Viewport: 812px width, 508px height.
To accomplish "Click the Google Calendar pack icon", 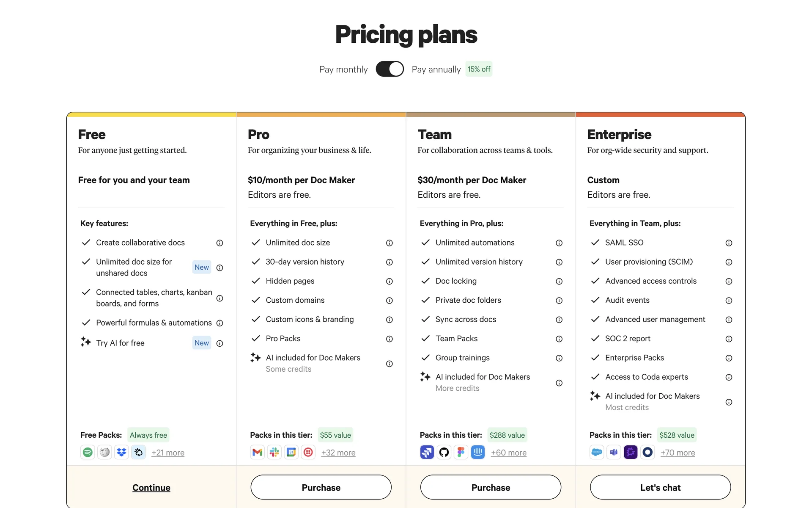I will pyautogui.click(x=291, y=453).
